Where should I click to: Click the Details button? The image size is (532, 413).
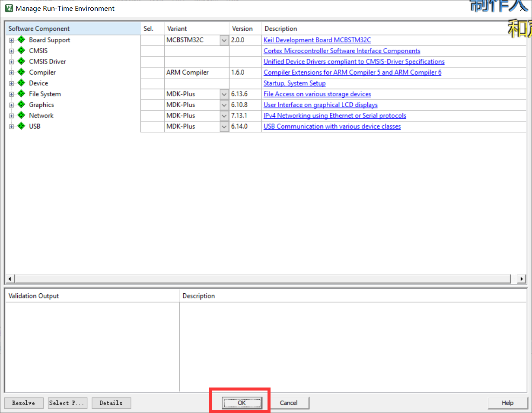[111, 403]
